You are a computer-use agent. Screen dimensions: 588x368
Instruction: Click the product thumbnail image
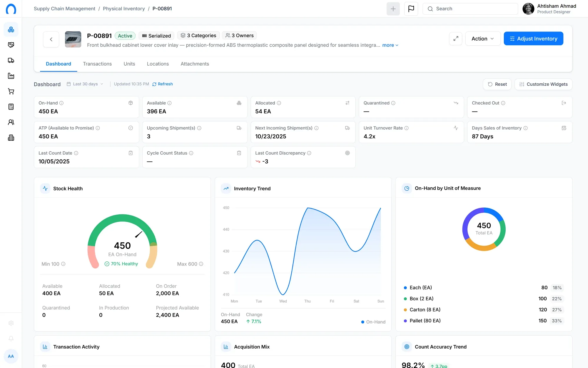pyautogui.click(x=73, y=39)
